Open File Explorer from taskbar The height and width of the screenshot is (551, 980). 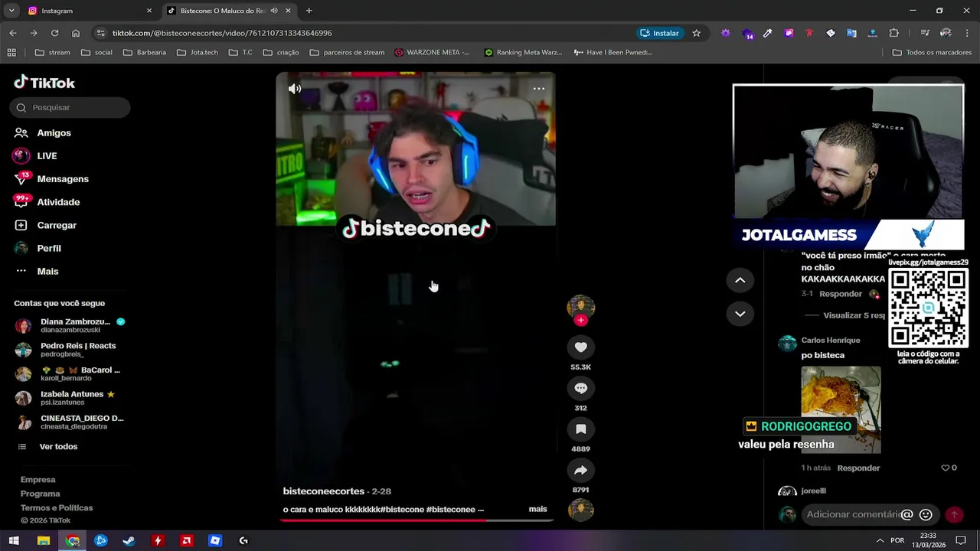[44, 541]
